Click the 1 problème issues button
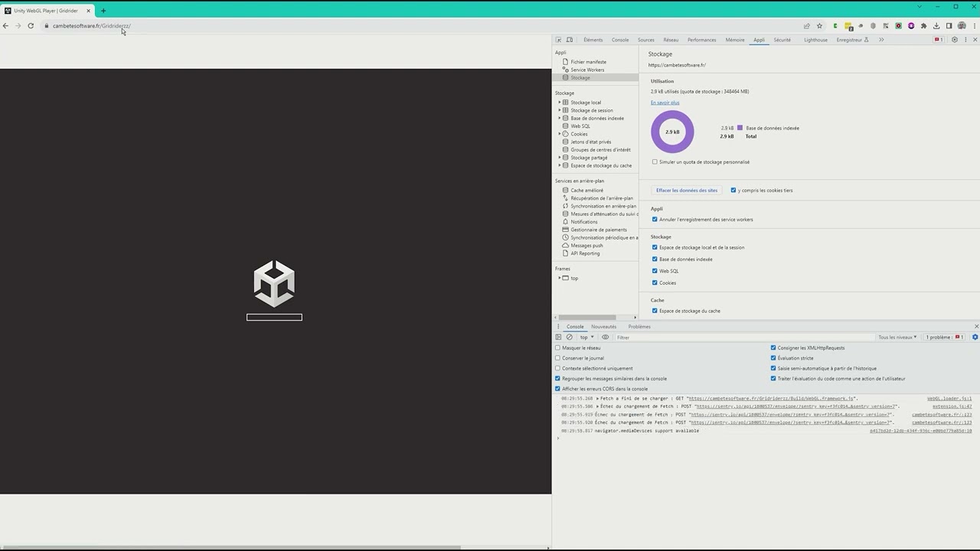 942,337
